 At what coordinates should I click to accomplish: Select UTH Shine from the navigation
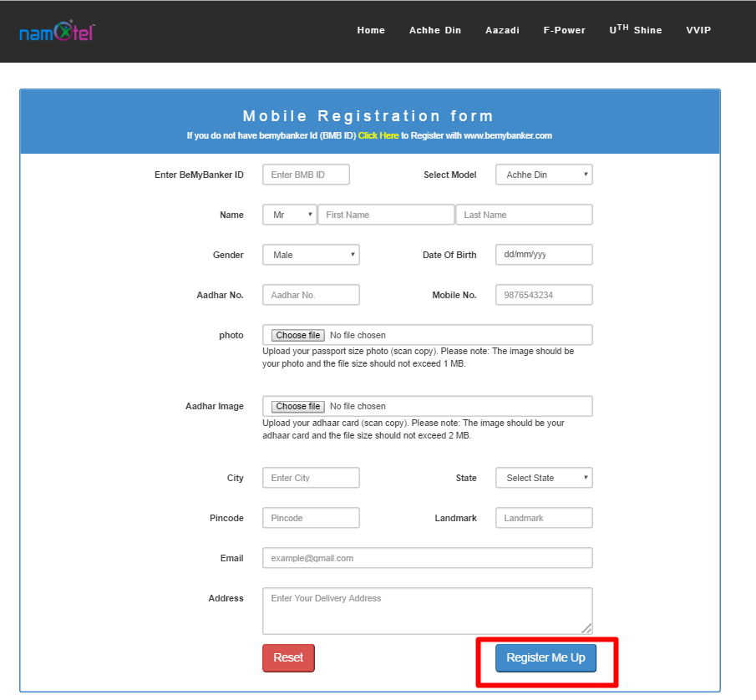point(635,30)
